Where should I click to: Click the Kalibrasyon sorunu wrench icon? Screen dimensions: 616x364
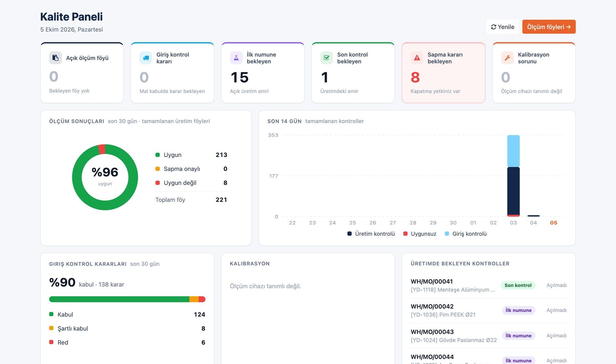[507, 58]
